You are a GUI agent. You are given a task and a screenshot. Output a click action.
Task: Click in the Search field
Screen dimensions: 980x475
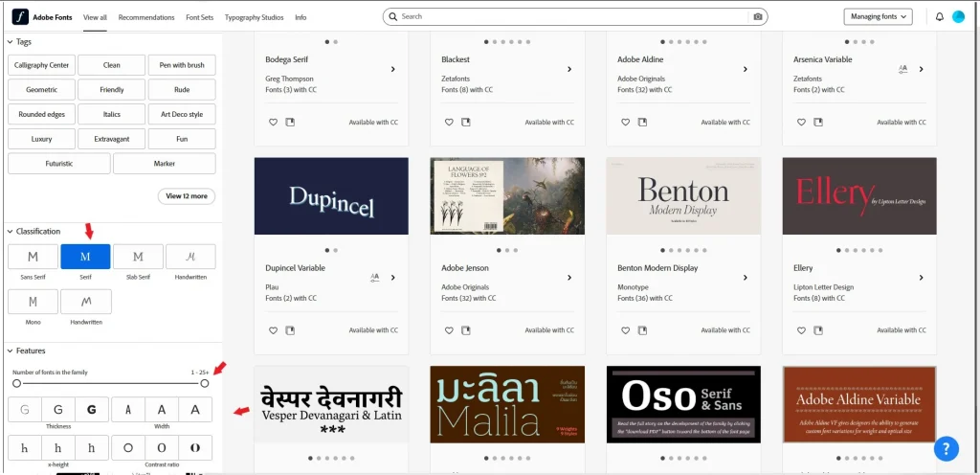pyautogui.click(x=575, y=17)
